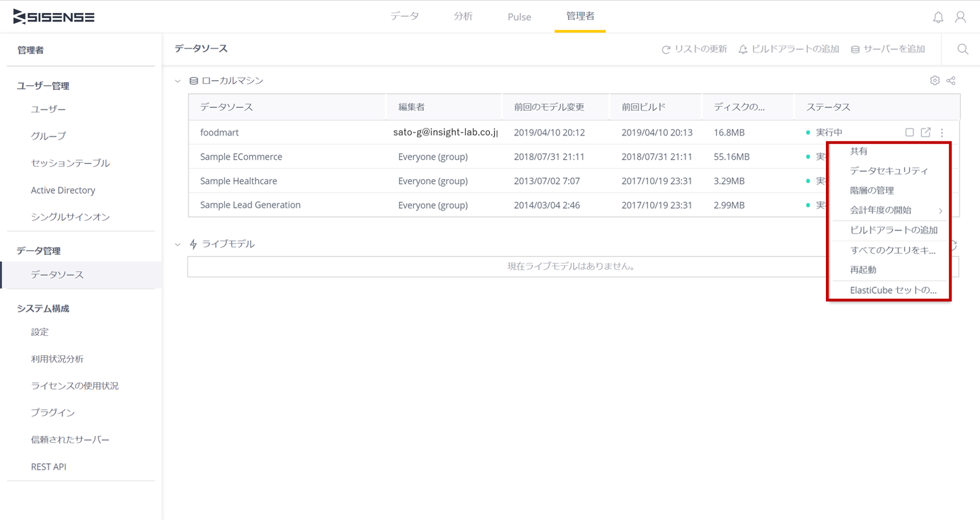Image resolution: width=980 pixels, height=520 pixels.
Task: Open foodmart in new window icon
Action: pos(925,132)
